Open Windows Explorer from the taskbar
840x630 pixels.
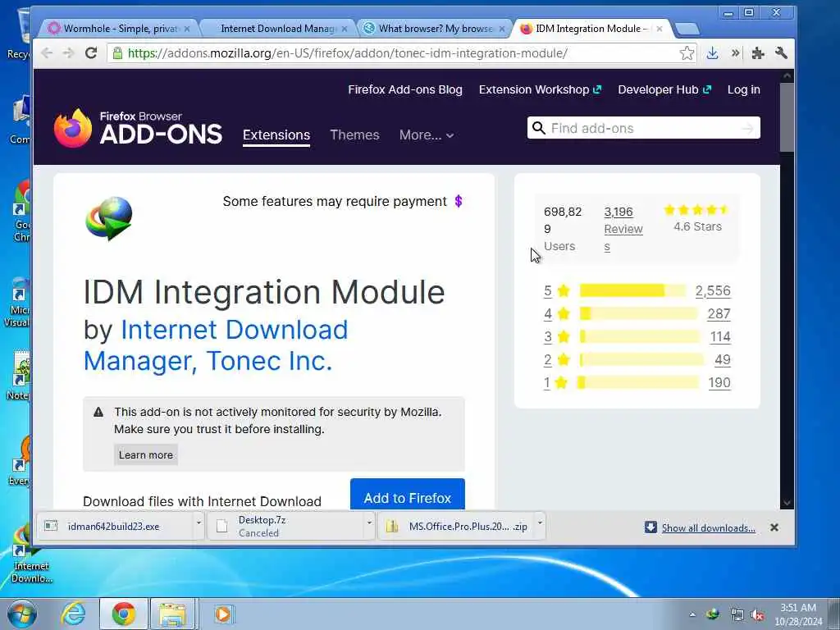tap(172, 614)
